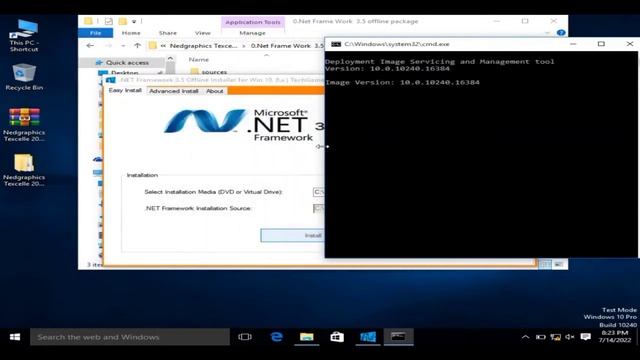Click the cmd.exe title bar icon
The width and height of the screenshot is (640, 360).
click(x=336, y=44)
